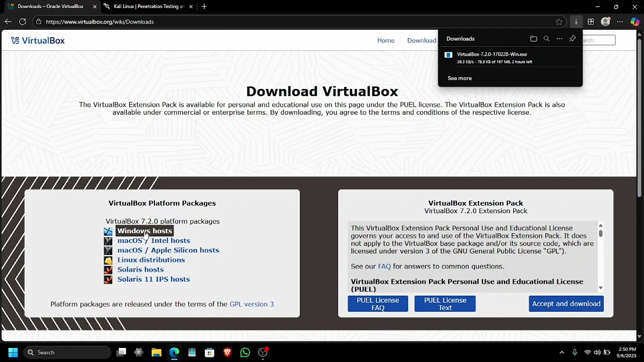Click the Linux distributions penguin icon
Screen dimensions: 644x362
pos(108,260)
